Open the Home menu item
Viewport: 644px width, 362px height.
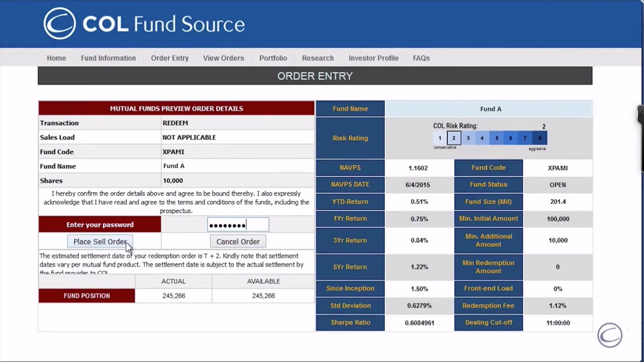tap(56, 58)
